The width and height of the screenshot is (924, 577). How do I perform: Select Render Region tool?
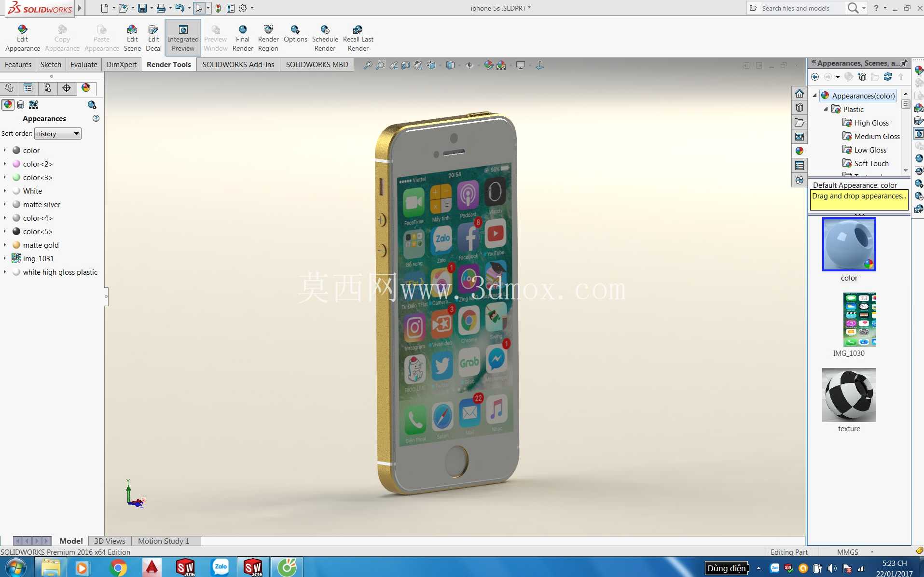[x=268, y=38]
